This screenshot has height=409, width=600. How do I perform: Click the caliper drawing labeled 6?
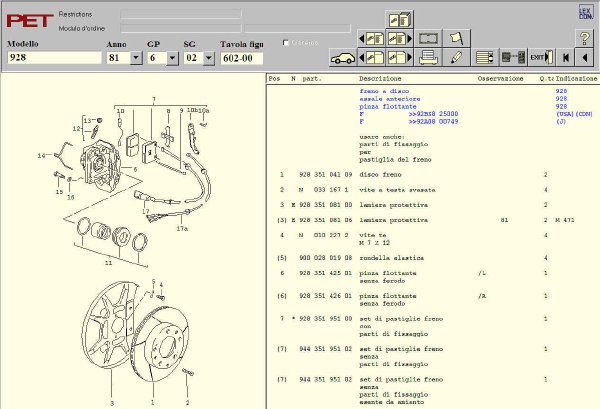coord(100,165)
